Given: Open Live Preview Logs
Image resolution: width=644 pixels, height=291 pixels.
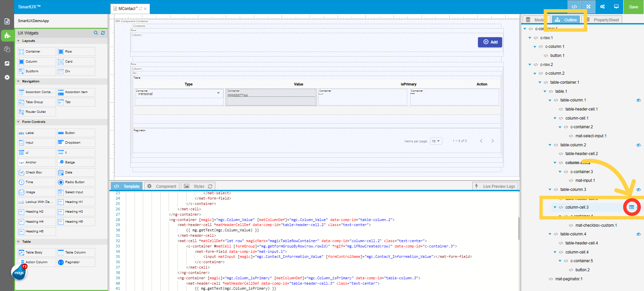Looking at the screenshot, I should pos(495,186).
